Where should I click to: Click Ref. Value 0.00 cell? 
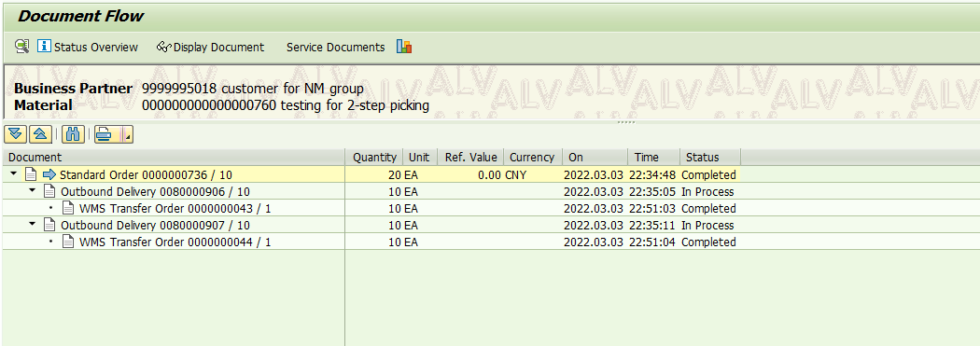(488, 175)
